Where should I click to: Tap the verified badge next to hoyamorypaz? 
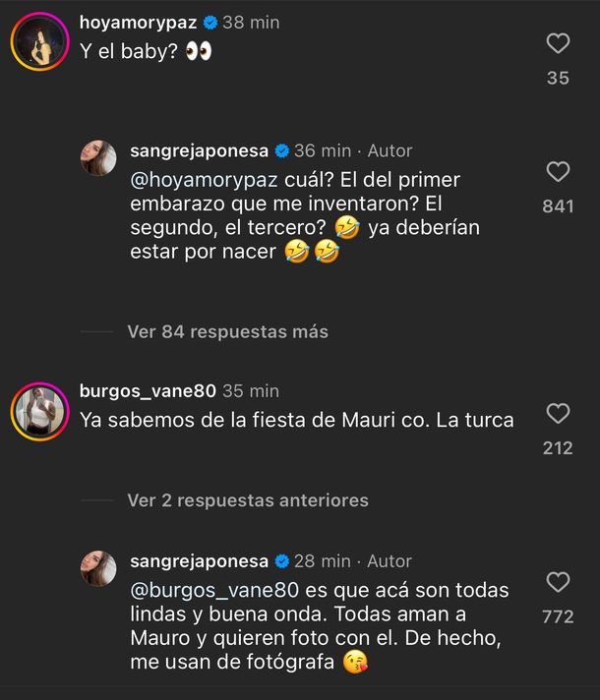210,23
